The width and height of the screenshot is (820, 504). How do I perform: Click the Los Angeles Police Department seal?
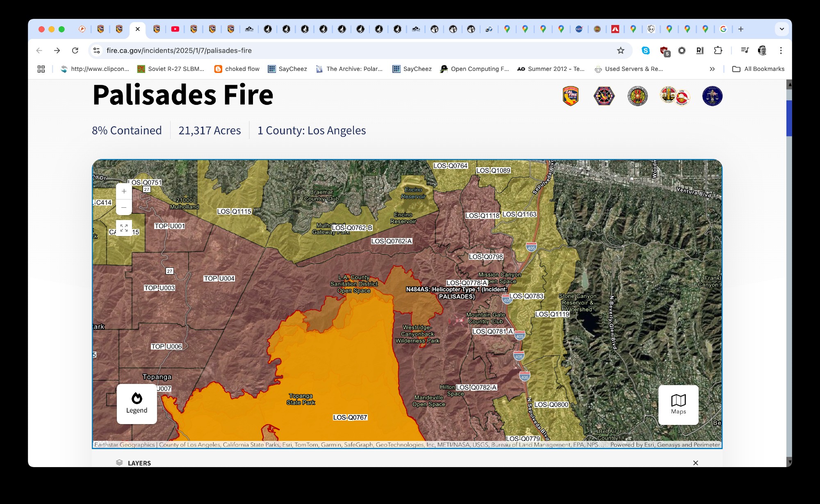tap(712, 96)
